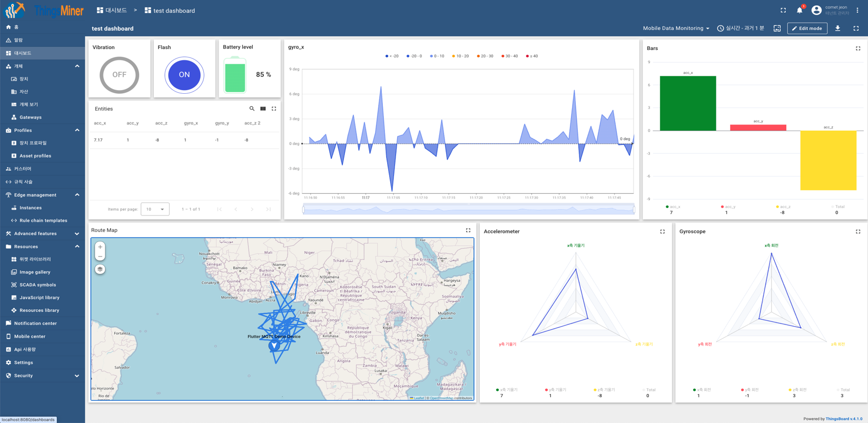The height and width of the screenshot is (423, 868).
Task: Toggle the acc_x legend in Bars
Action: point(673,207)
